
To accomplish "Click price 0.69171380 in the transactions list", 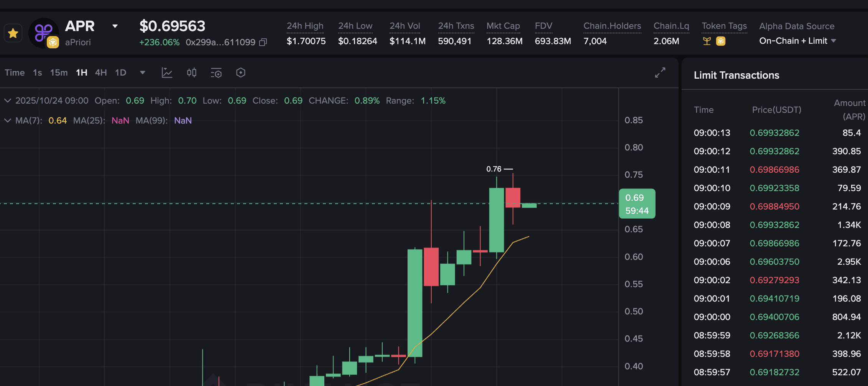I will click(x=774, y=354).
